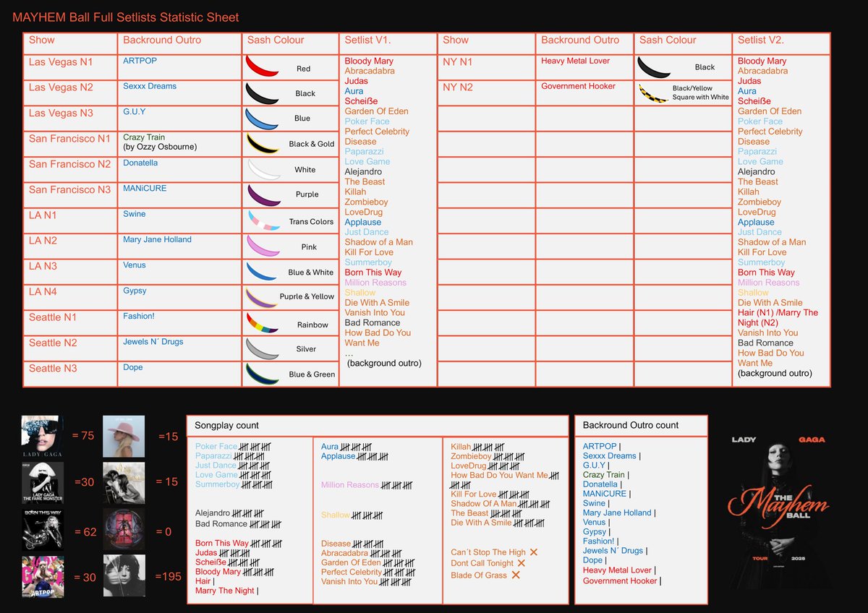Click the Joanne album cover with pink hat
The width and height of the screenshot is (868, 613).
tap(124, 436)
